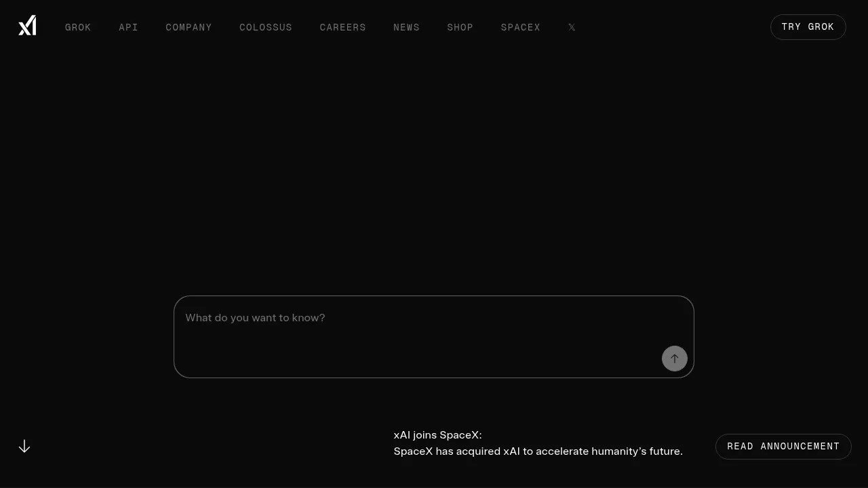The width and height of the screenshot is (868, 488).
Task: Open the Careers navigation link
Action: (342, 27)
